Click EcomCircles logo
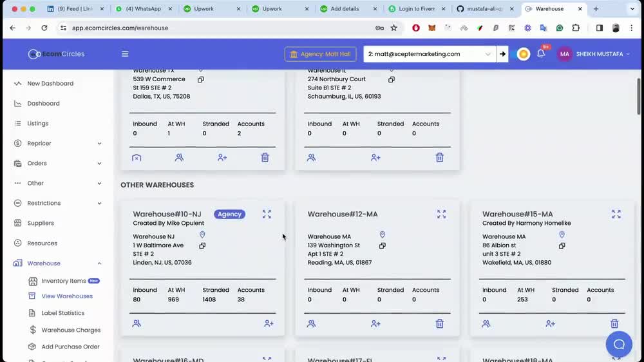The height and width of the screenshot is (362, 644). tap(56, 54)
